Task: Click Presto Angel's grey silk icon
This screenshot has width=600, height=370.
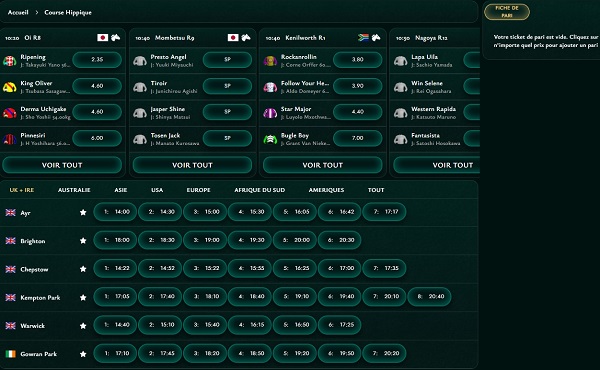Action: click(x=140, y=60)
